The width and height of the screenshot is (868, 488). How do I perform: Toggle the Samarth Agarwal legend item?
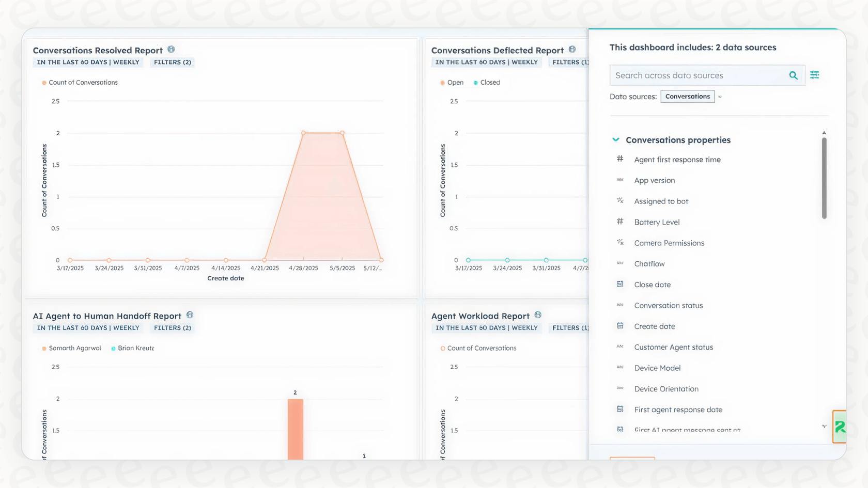click(x=71, y=348)
